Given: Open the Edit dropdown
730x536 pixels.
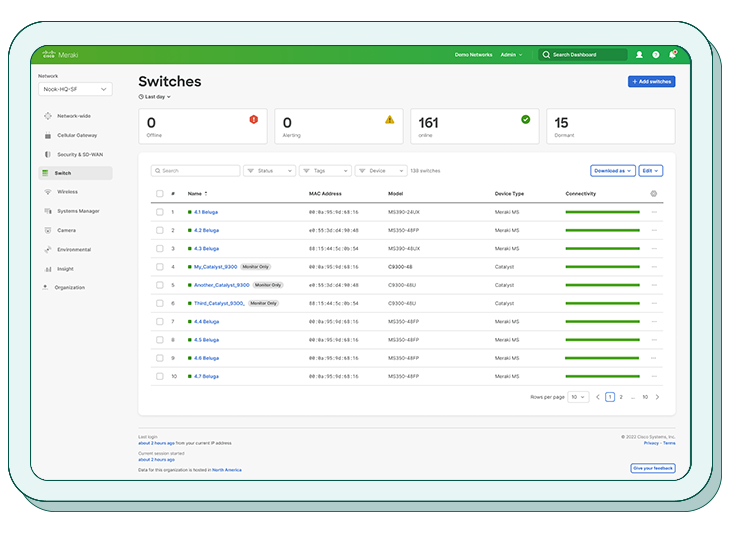Looking at the screenshot, I should [x=650, y=171].
